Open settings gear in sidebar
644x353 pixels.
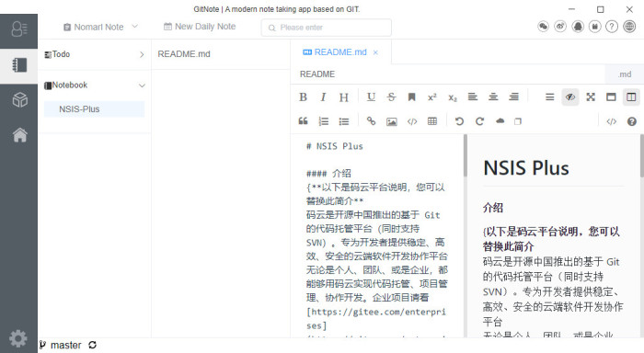(x=18, y=338)
